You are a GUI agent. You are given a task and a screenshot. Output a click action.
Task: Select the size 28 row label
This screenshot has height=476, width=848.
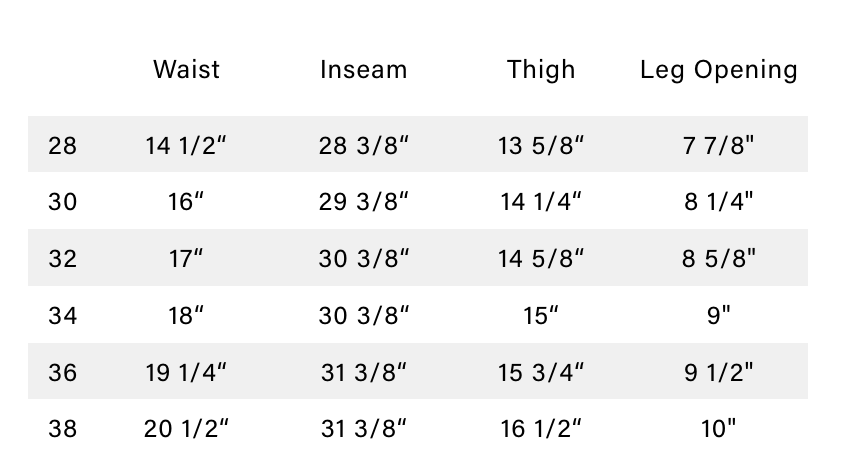pos(62,146)
